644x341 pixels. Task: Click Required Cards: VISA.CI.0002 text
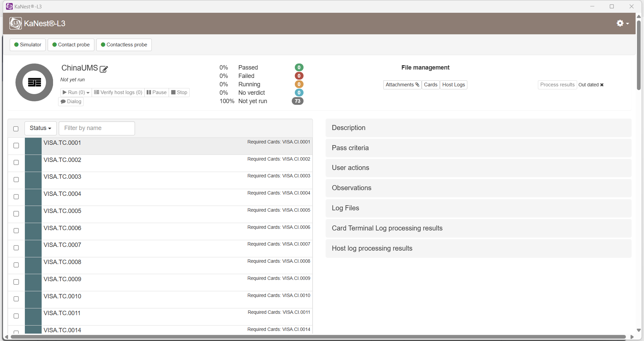coord(279,159)
